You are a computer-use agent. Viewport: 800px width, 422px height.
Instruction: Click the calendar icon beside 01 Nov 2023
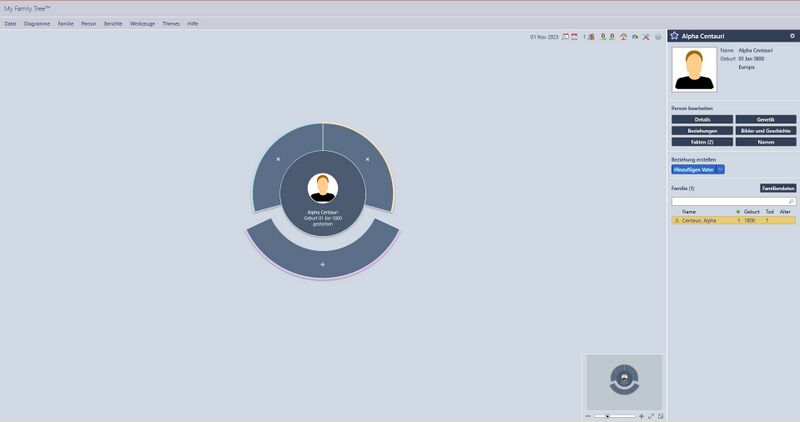click(x=565, y=37)
